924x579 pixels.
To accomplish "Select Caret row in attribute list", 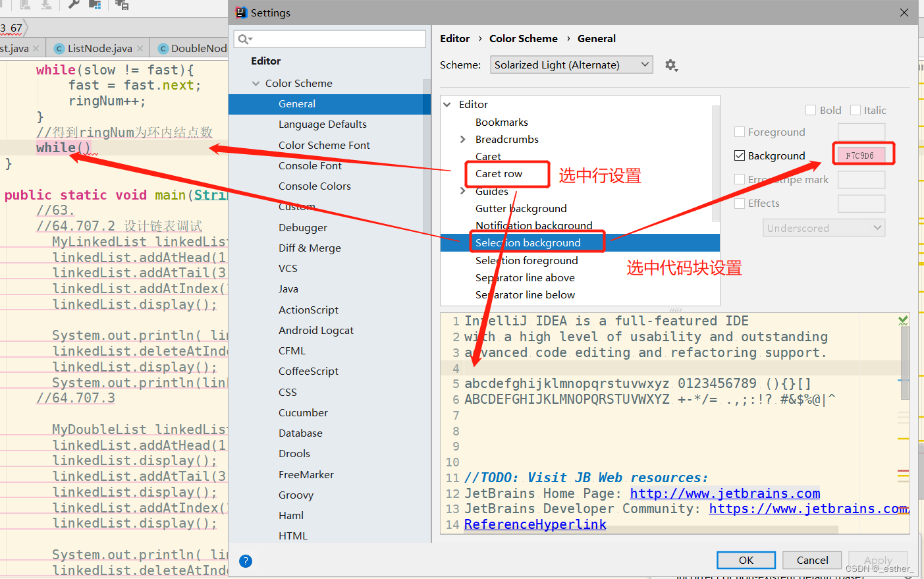I will pos(499,174).
